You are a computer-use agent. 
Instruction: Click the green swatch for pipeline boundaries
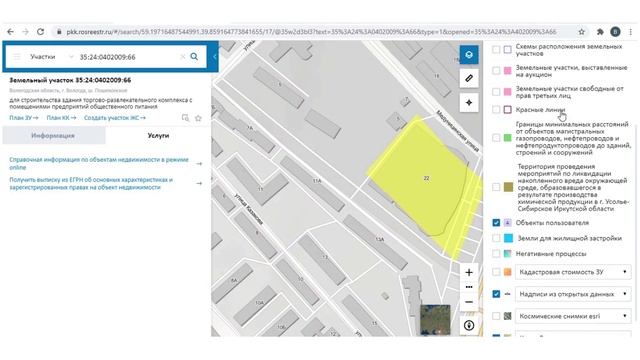click(x=507, y=138)
